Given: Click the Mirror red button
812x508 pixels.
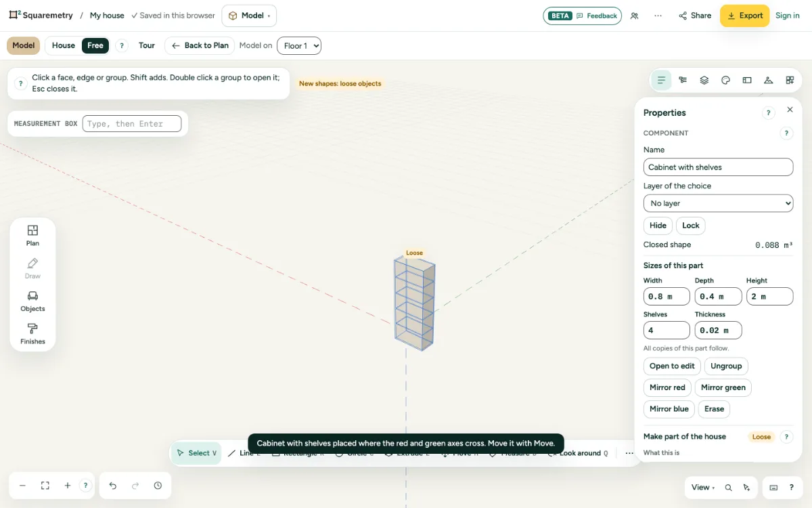Looking at the screenshot, I should pyautogui.click(x=667, y=387).
